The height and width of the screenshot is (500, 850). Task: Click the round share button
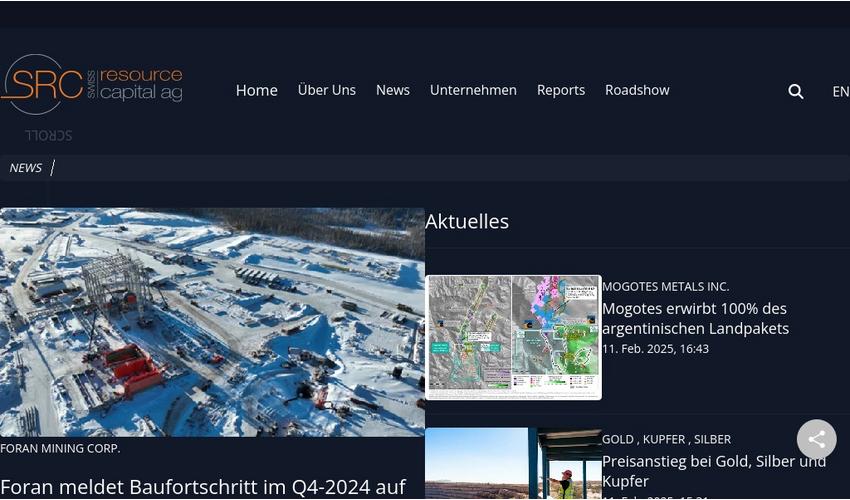(816, 439)
